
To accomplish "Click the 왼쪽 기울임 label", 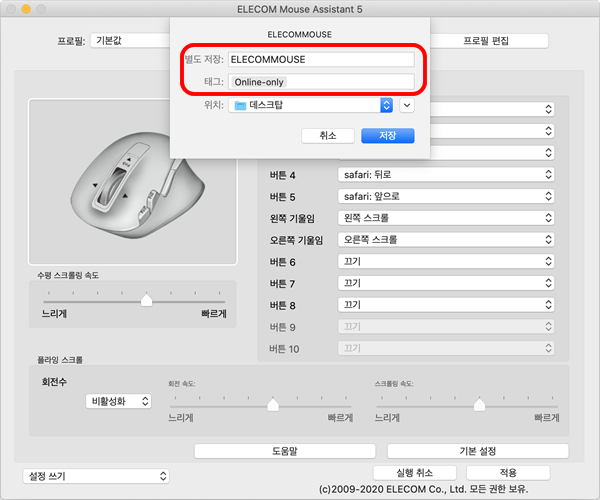I will 292,218.
